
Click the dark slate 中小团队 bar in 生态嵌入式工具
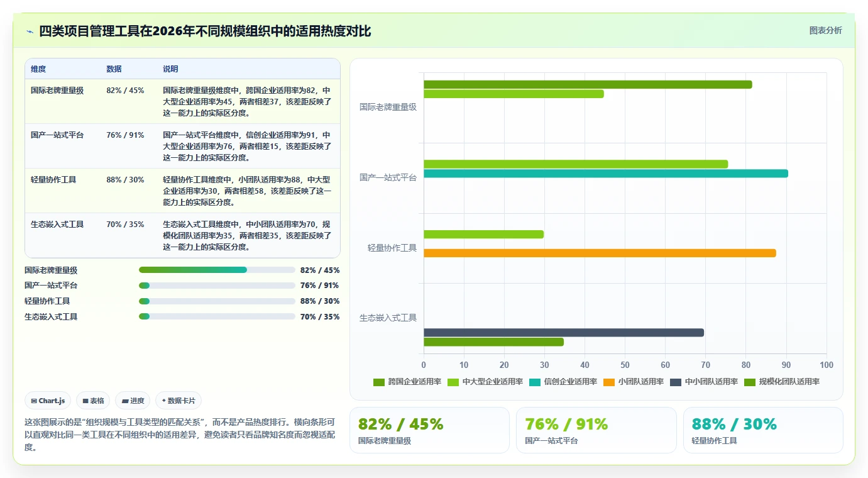pos(564,333)
